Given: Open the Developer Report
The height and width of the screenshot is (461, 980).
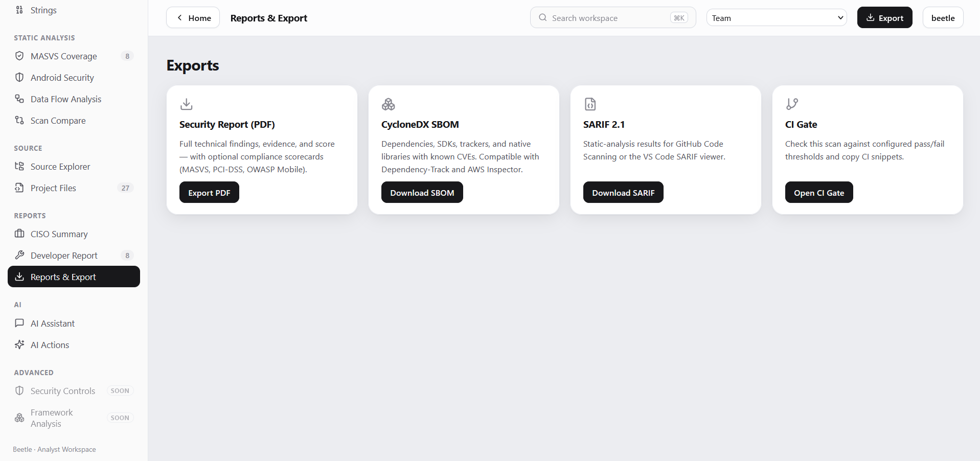Looking at the screenshot, I should pos(74,256).
